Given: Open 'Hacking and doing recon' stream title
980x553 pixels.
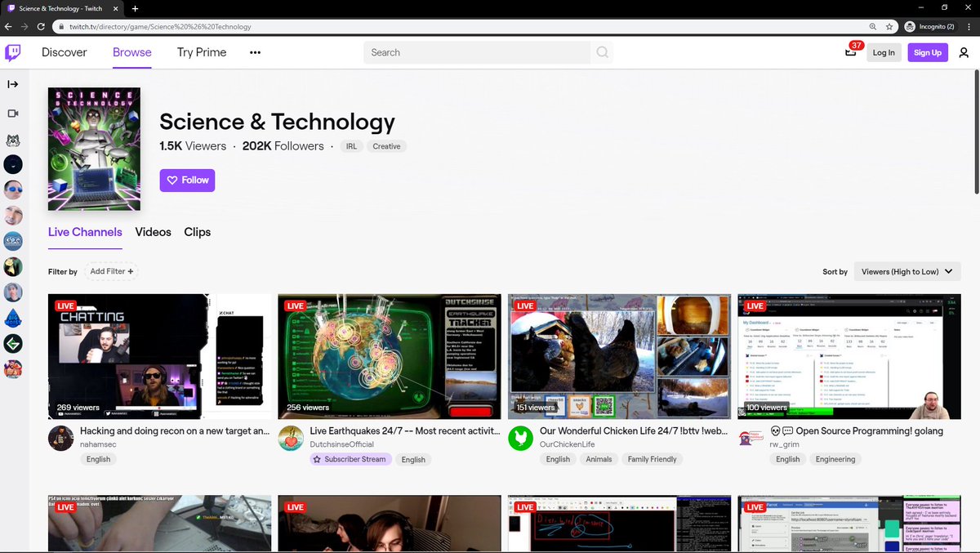Looking at the screenshot, I should [176, 430].
